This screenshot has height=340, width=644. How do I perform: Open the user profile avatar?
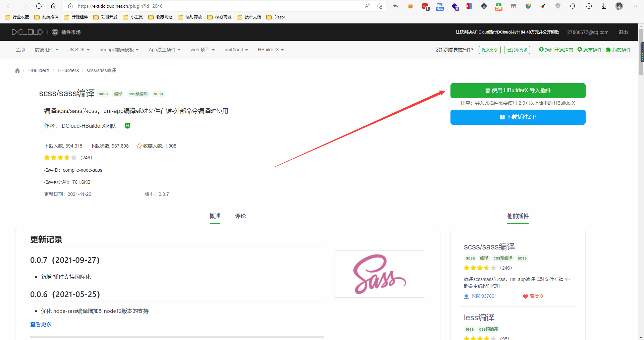(619, 6)
